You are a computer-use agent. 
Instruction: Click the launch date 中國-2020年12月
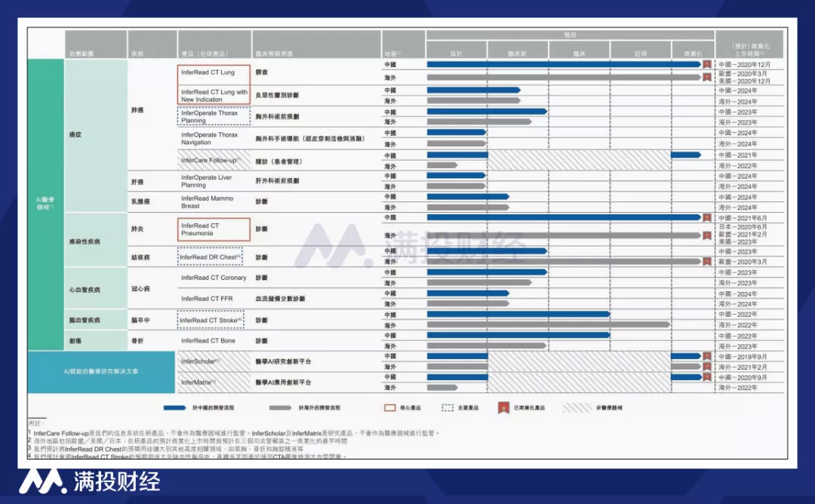click(x=744, y=64)
